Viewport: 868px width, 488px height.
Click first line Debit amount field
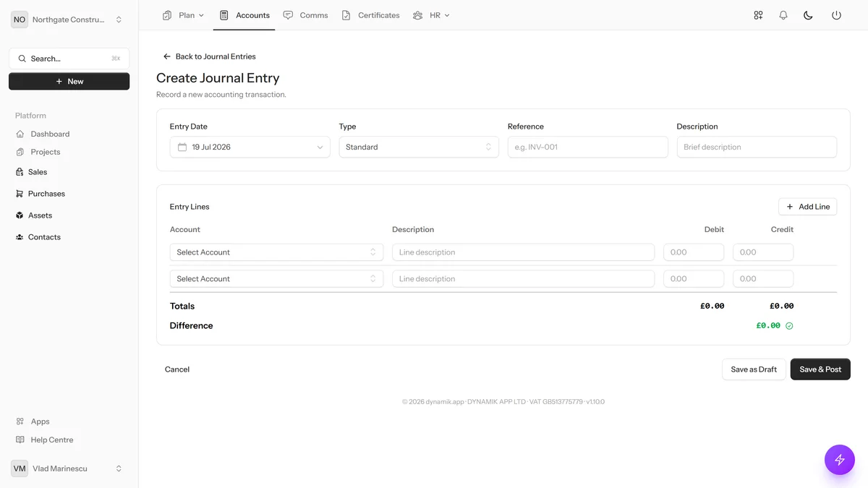click(x=694, y=252)
